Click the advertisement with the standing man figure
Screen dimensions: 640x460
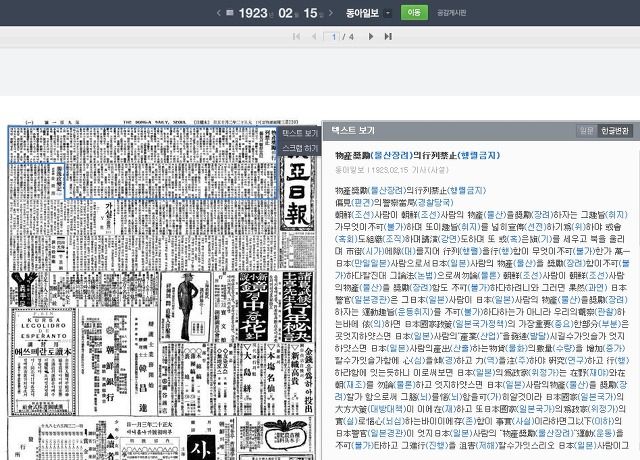(186, 307)
